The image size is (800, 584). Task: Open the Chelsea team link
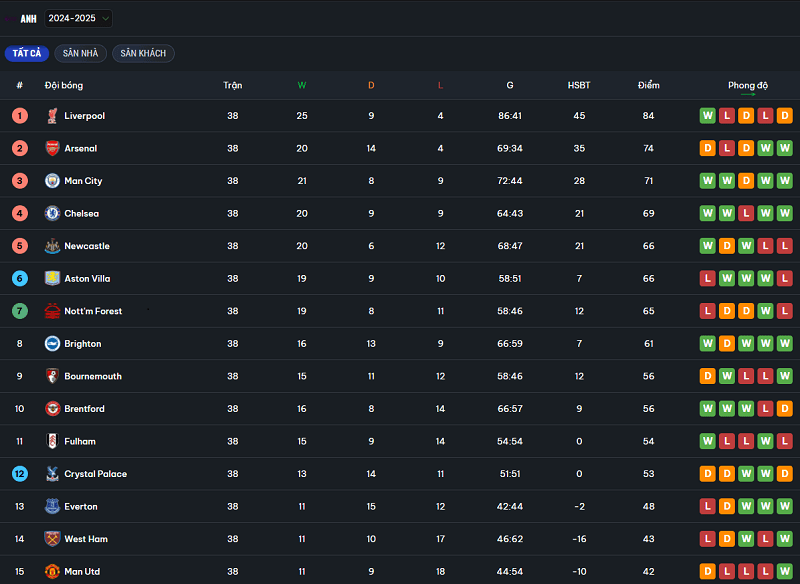click(82, 213)
